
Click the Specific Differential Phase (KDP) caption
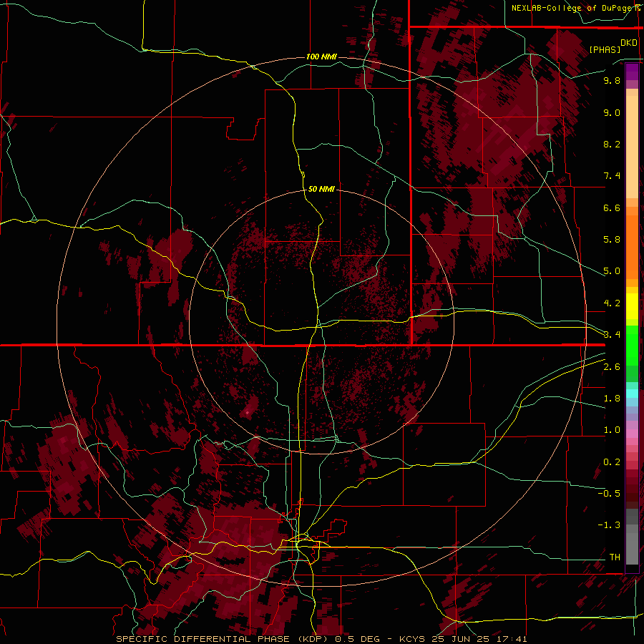coord(224,639)
